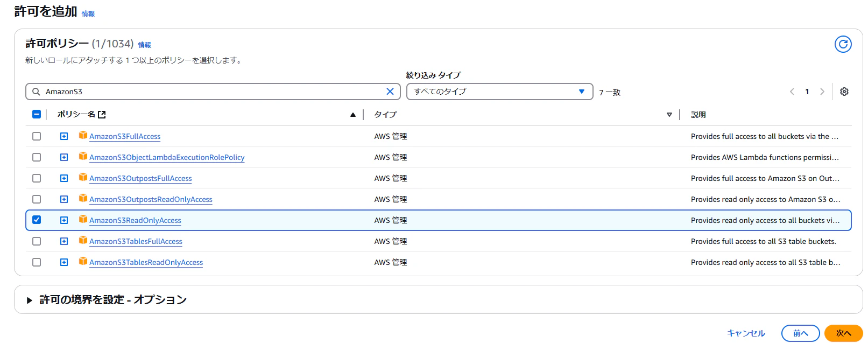
Task: Click AmazonS3OutpostsFullAccess policy cube icon
Action: tap(83, 177)
